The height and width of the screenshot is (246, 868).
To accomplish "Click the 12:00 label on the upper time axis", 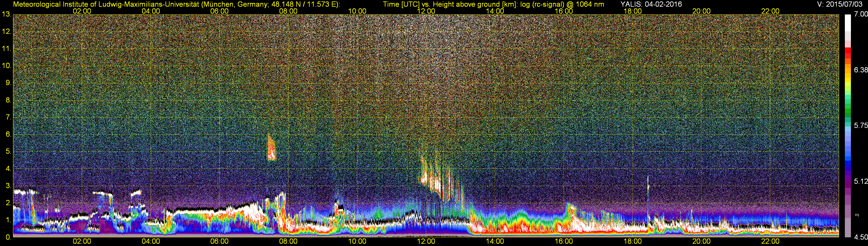I will click(426, 11).
